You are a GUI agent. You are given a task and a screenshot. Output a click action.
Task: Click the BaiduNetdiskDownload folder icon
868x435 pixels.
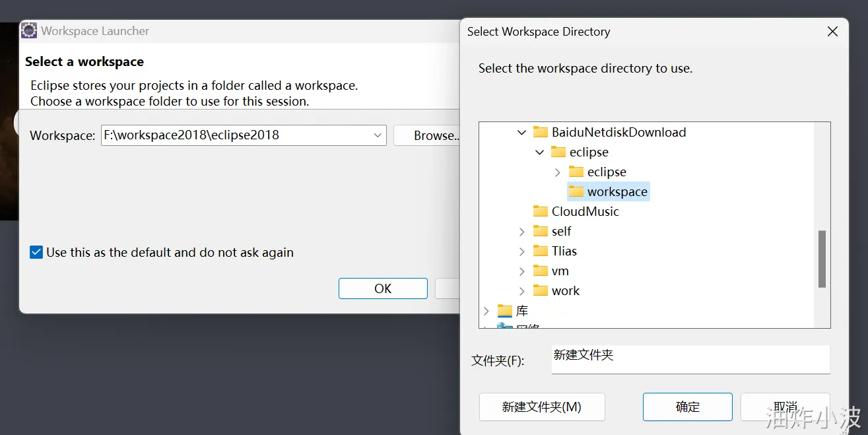coord(542,132)
